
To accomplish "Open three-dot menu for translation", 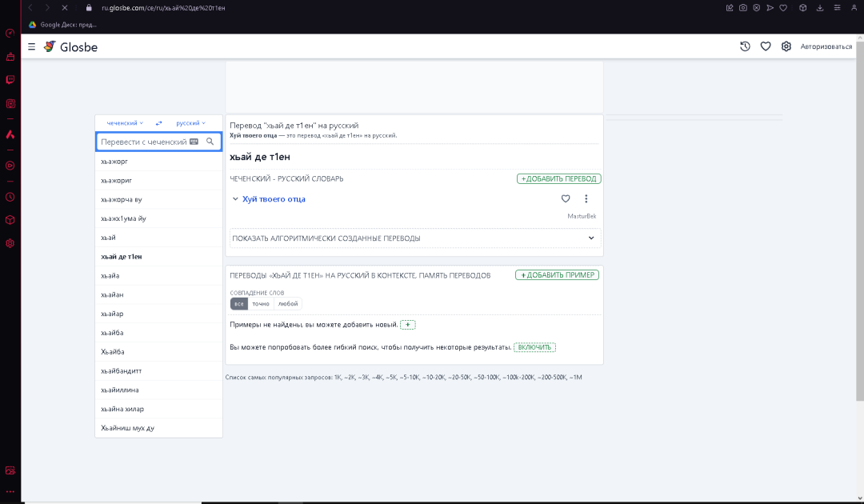I will click(x=586, y=198).
